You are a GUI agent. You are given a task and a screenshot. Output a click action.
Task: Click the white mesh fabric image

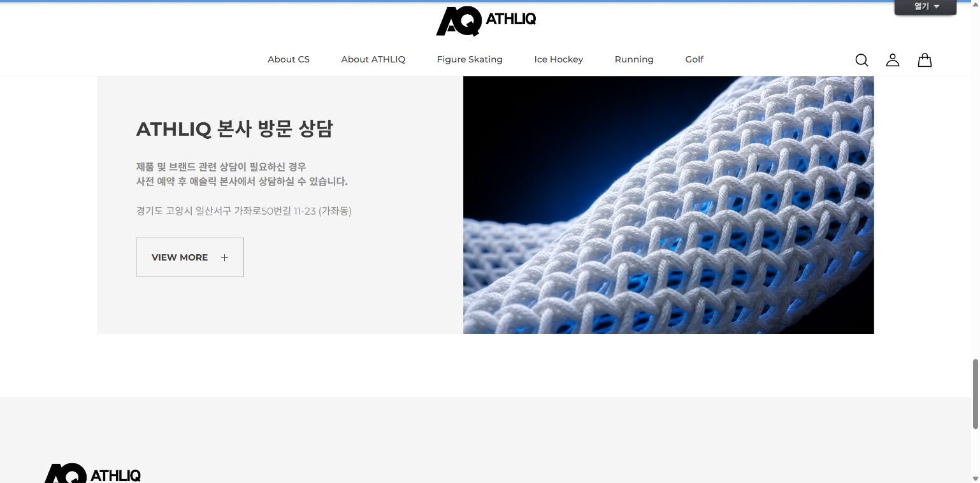coord(668,205)
